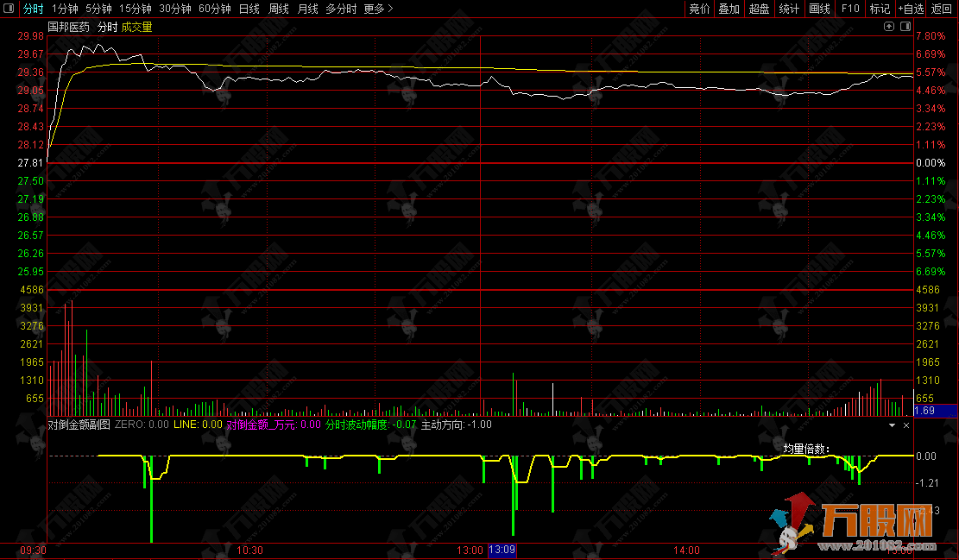This screenshot has height=560, width=959.
Task: Open F10 company information
Action: point(850,9)
